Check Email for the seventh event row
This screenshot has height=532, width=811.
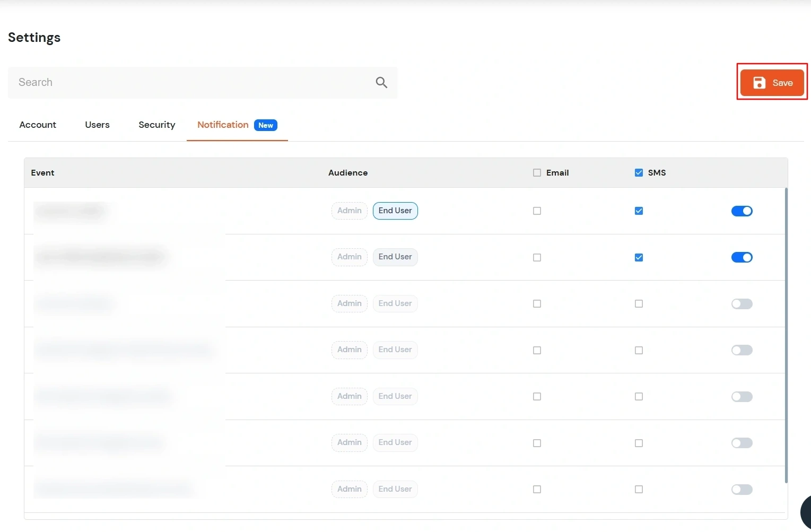(x=537, y=490)
